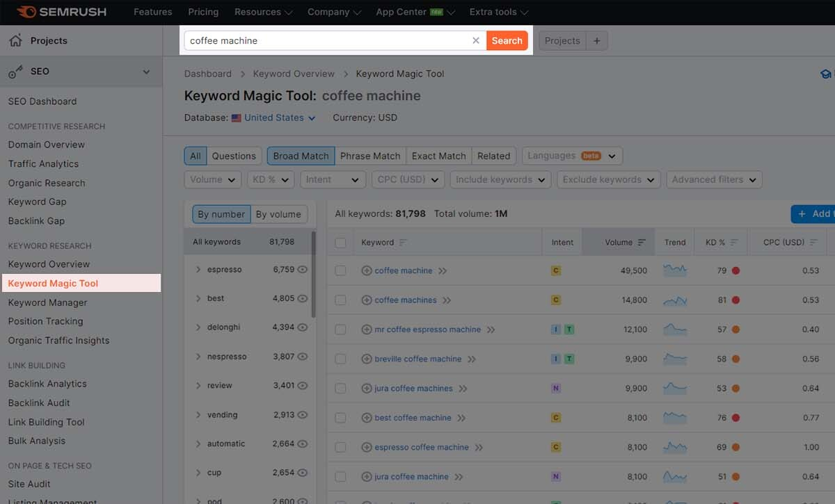The width and height of the screenshot is (835, 504).
Task: Click the orange Search button
Action: click(x=507, y=40)
